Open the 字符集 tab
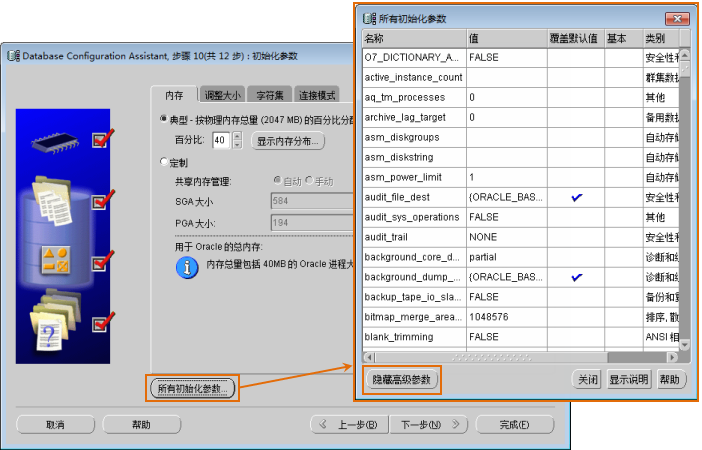 (x=266, y=95)
